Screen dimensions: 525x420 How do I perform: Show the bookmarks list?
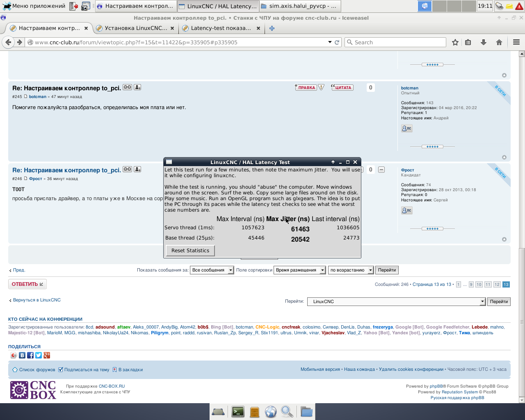point(468,42)
